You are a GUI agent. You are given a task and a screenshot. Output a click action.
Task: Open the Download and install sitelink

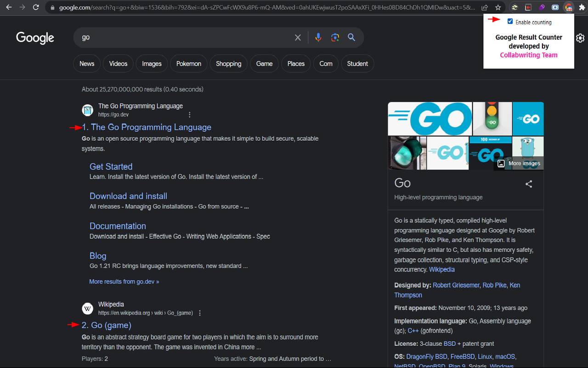click(x=128, y=196)
